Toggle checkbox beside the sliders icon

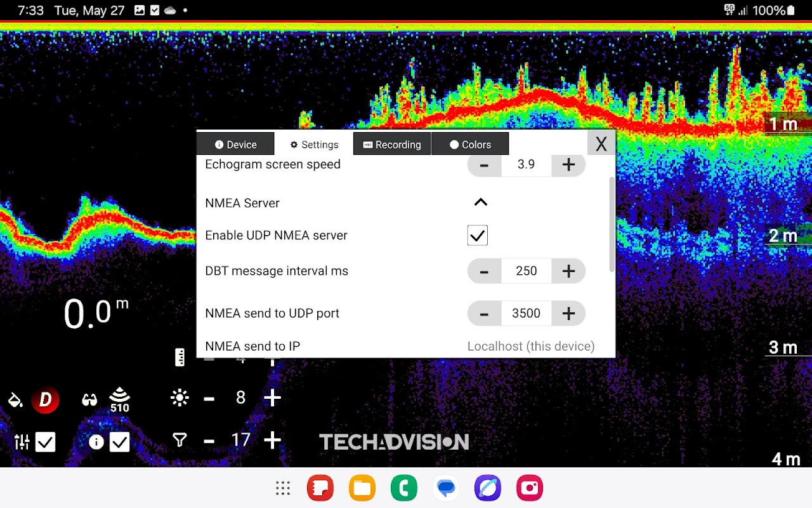click(46, 442)
